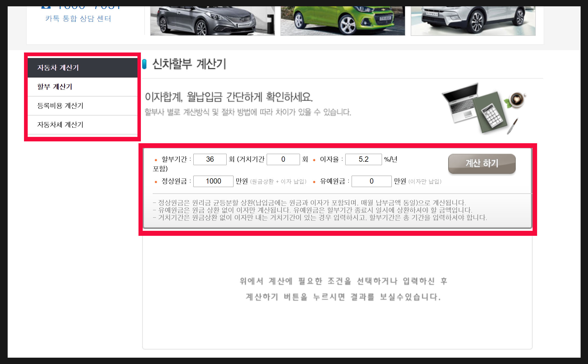Click the gray sedan car thumbnail

coord(212,21)
